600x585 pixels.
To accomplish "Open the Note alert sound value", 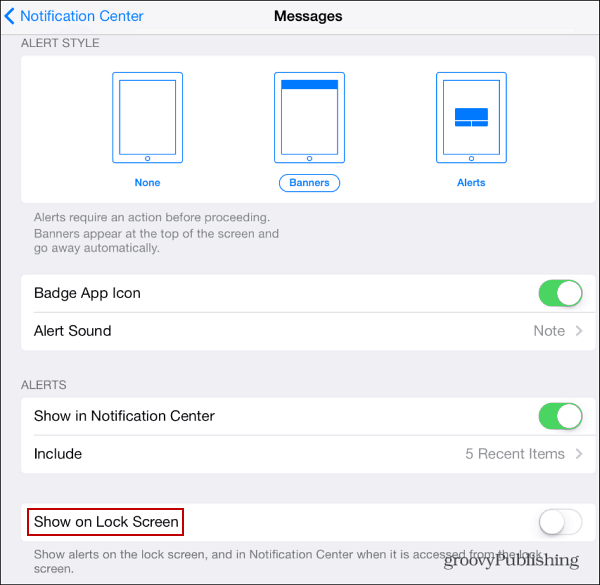I will [549, 331].
